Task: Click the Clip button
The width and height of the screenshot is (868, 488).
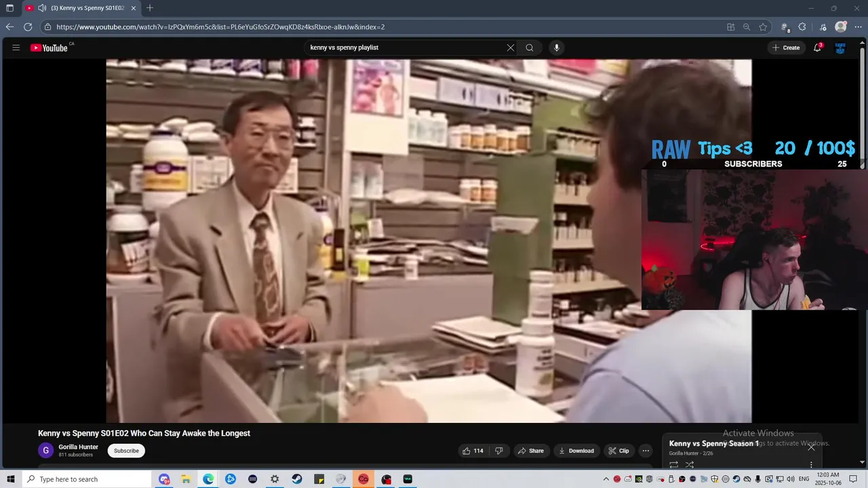Action: (618, 451)
